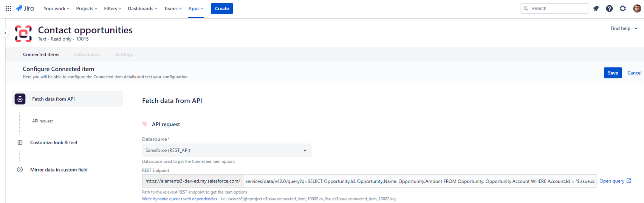Viewport: 644px width, 203px height.
Task: Click into the REST Endpoint query field
Action: [420, 181]
